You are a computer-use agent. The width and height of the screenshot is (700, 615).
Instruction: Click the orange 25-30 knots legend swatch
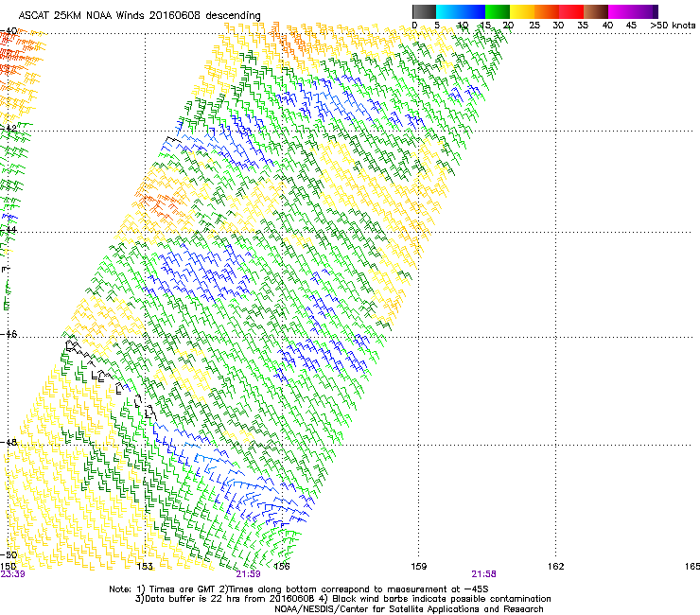[x=547, y=11]
